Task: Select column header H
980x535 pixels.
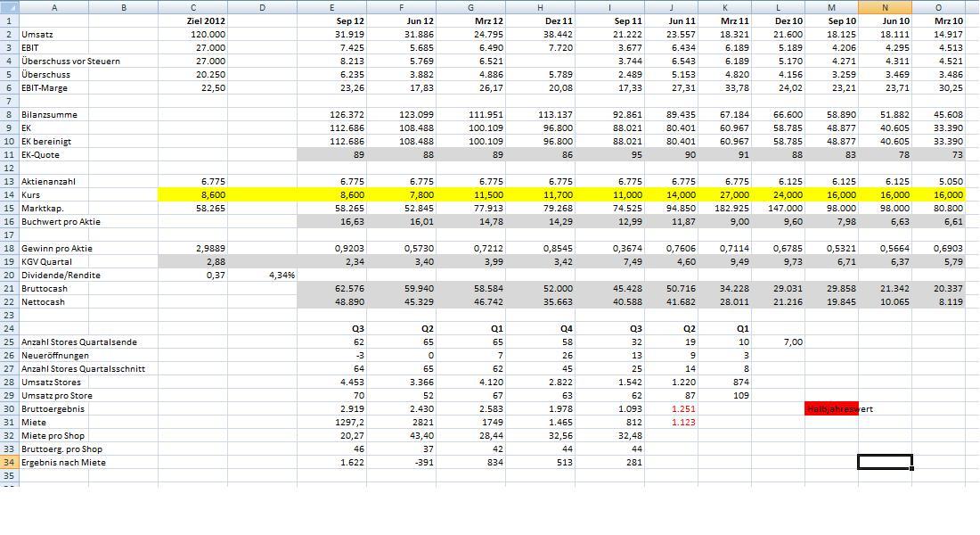Action: tap(540, 7)
